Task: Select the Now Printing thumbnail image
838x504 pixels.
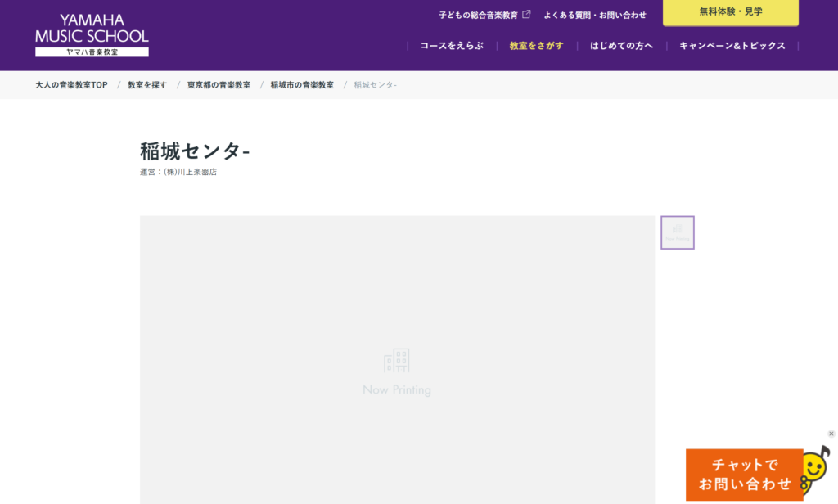Action: coord(677,232)
